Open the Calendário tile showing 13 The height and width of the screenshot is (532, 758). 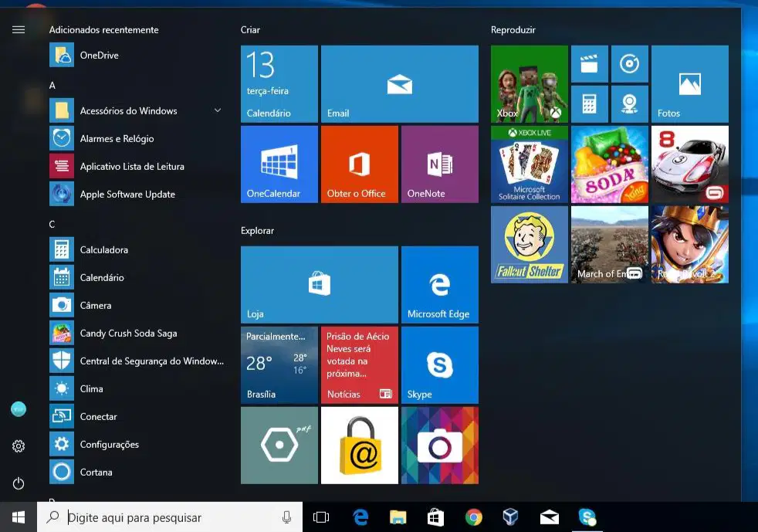coord(279,83)
